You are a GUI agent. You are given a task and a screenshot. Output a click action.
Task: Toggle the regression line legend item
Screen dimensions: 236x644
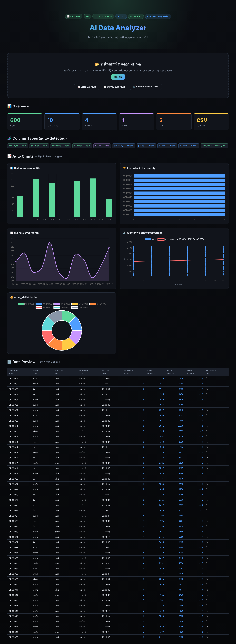click(181, 239)
